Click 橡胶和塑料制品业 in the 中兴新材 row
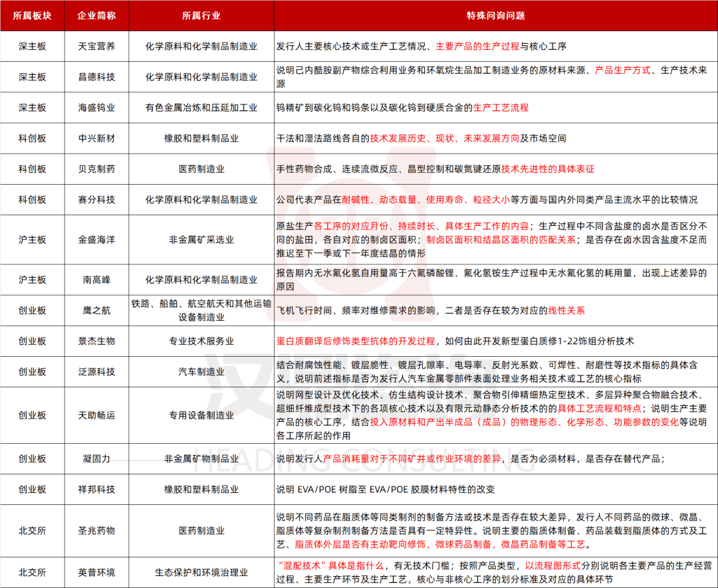718x588 pixels. 201,138
